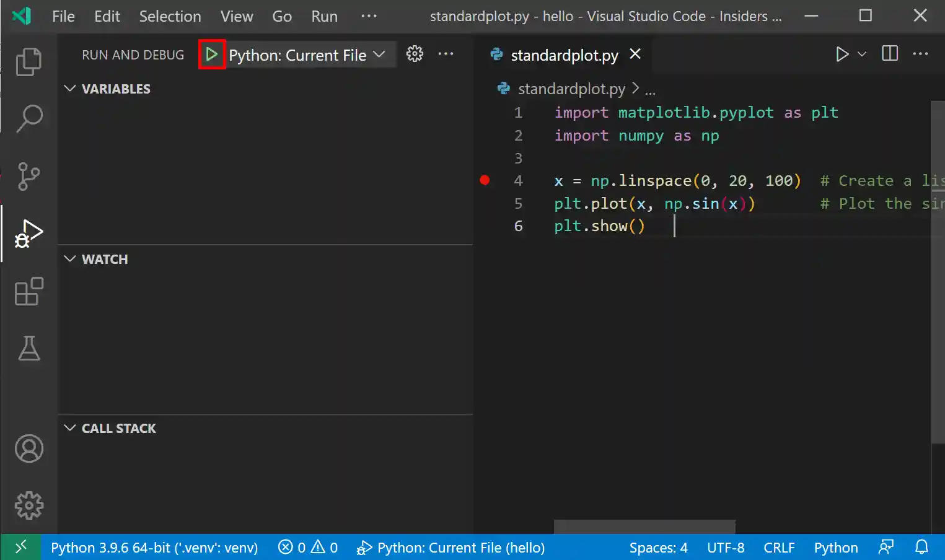Open the Search view
945x560 pixels.
[29, 117]
